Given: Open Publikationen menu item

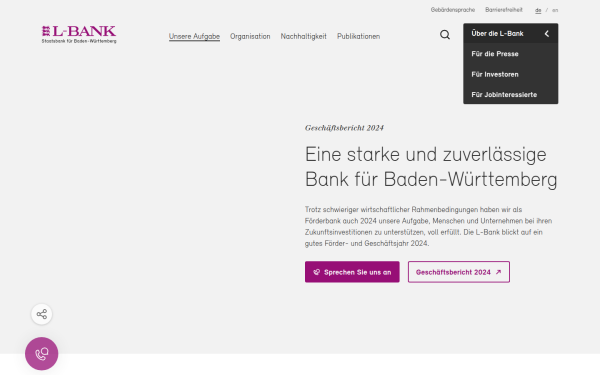Looking at the screenshot, I should point(359,36).
